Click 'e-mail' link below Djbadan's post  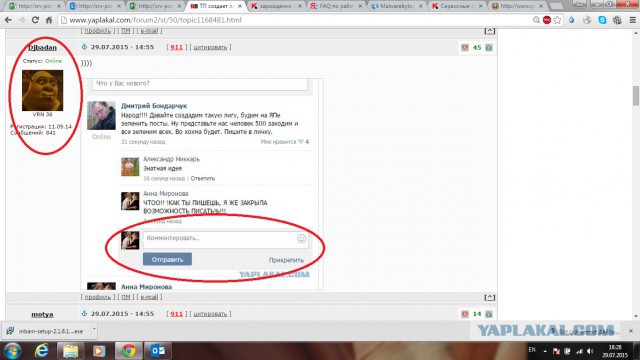pos(149,297)
